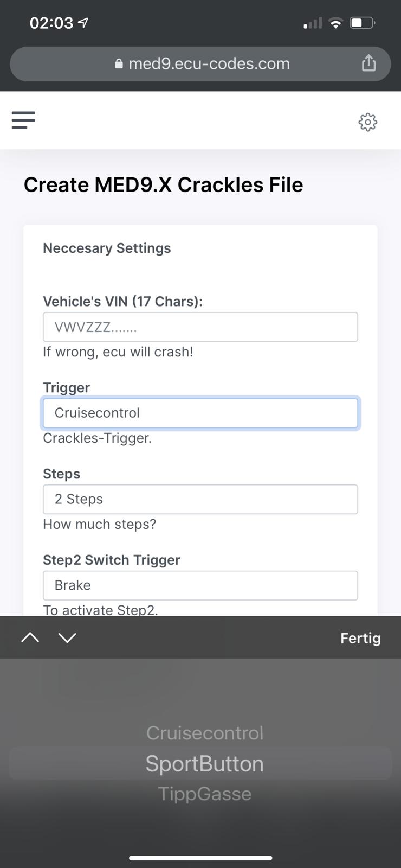Select TippGasse in the picker wheel
The width and height of the screenshot is (401, 868).
[x=204, y=793]
